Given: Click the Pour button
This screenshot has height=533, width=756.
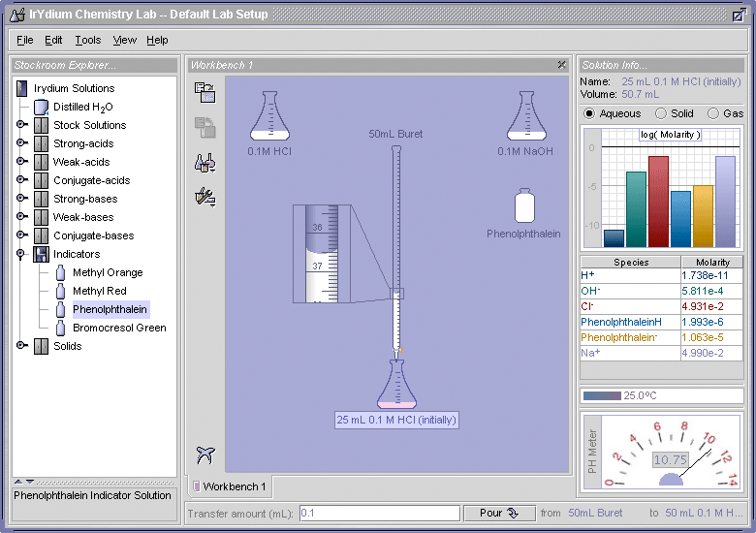Looking at the screenshot, I should [x=499, y=514].
